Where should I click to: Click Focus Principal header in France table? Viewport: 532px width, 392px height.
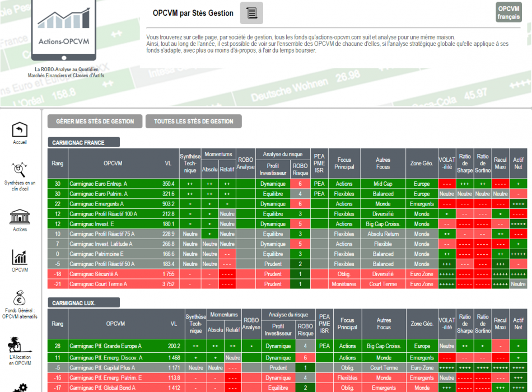point(344,164)
